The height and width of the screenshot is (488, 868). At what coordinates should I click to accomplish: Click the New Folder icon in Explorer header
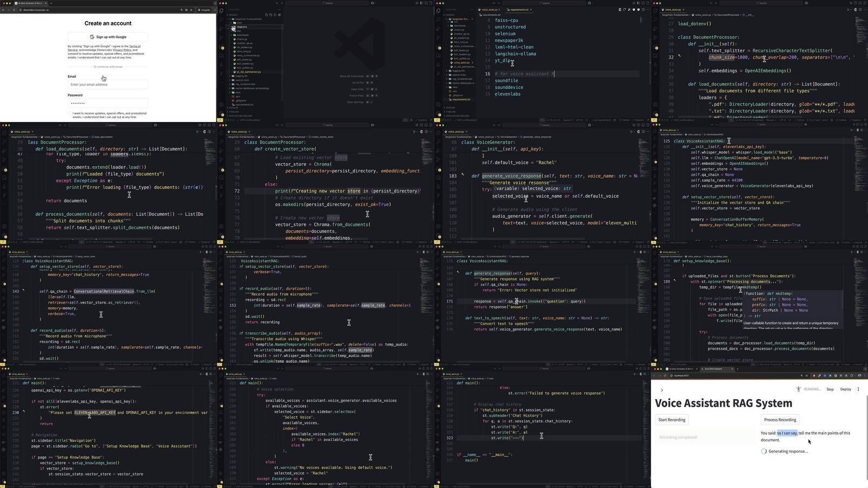(271, 15)
